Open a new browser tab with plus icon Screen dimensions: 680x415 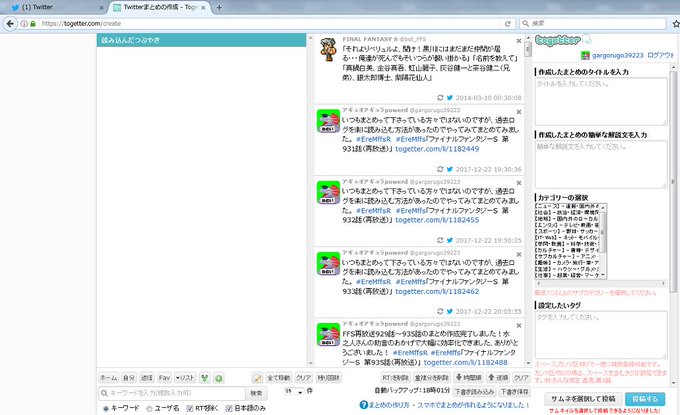(219, 7)
